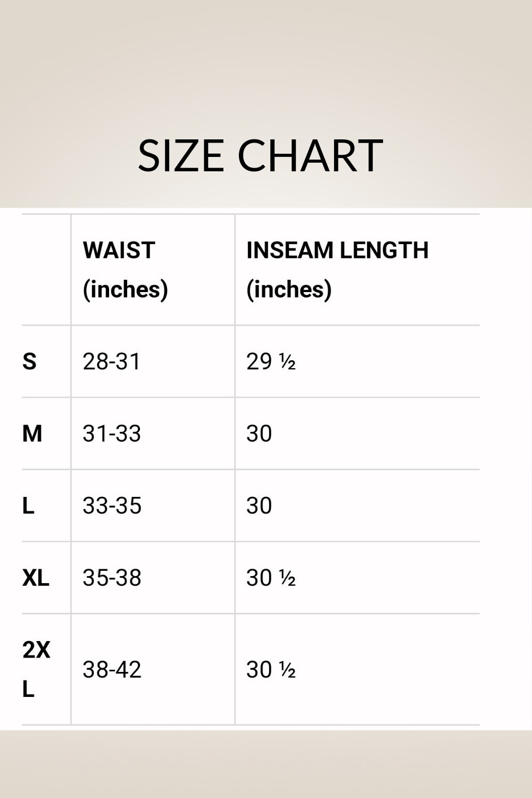Click the empty top-left table cell
Screen dimensions: 532x798
[46, 270]
